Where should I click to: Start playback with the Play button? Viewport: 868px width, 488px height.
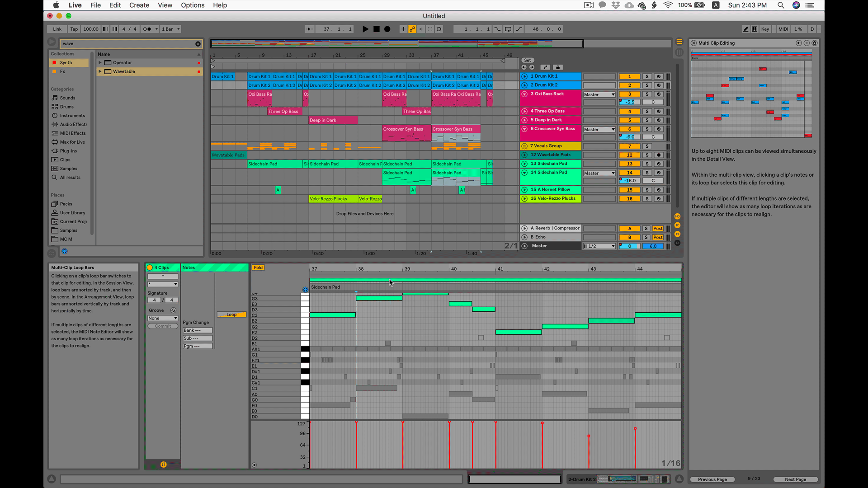point(365,29)
